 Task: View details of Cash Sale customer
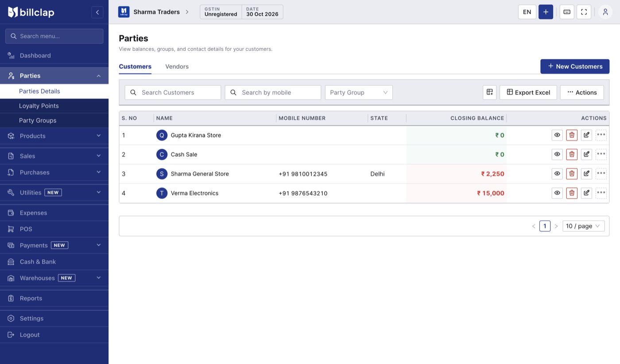coord(557,154)
